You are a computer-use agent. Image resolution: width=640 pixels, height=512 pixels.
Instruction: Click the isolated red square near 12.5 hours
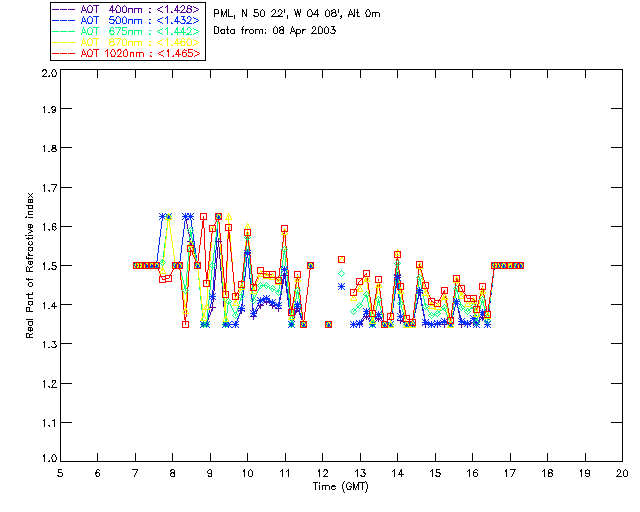[x=342, y=260]
